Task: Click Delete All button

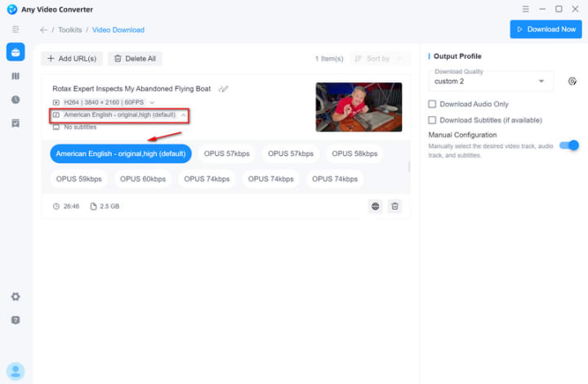Action: pos(135,59)
